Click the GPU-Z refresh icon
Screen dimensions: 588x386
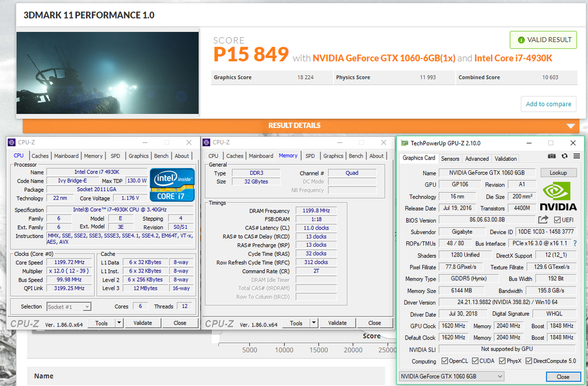[x=564, y=156]
